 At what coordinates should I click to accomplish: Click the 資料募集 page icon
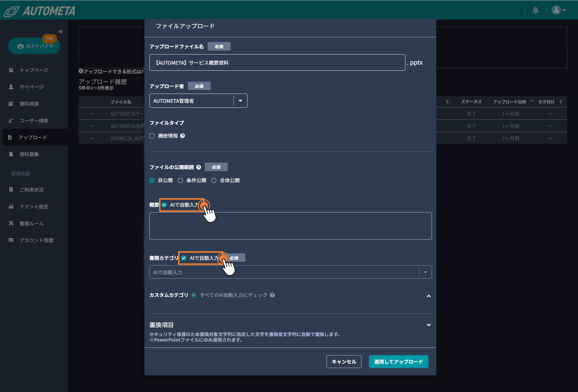(11, 154)
